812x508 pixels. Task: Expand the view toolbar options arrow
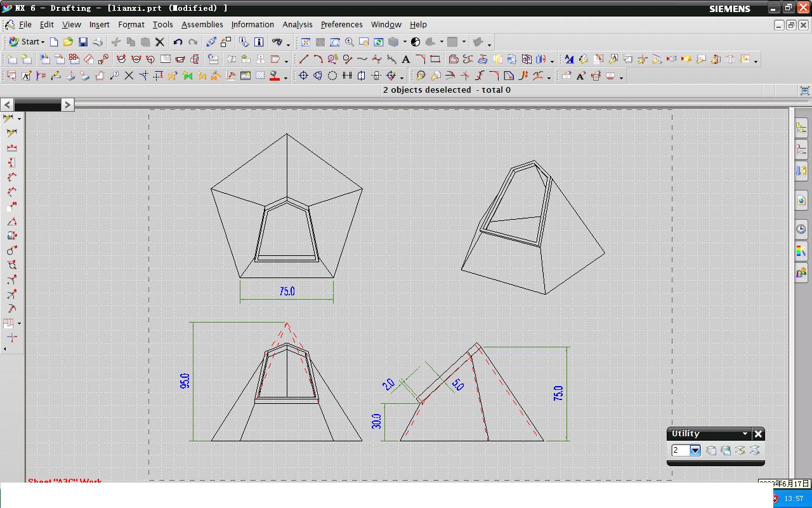(x=489, y=44)
